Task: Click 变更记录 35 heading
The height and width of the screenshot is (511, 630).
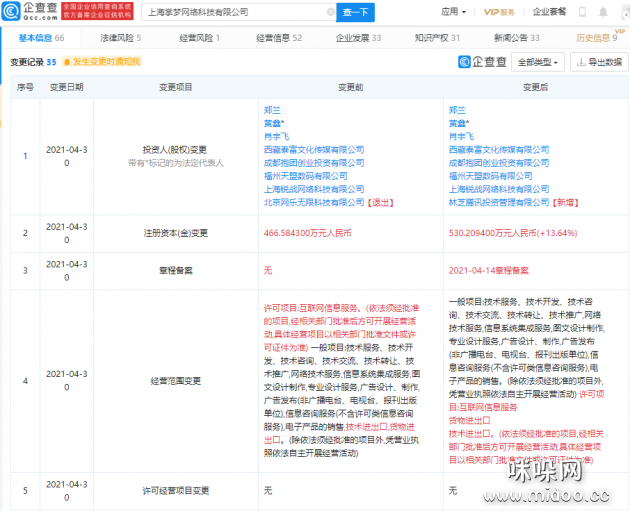Action: point(33,62)
